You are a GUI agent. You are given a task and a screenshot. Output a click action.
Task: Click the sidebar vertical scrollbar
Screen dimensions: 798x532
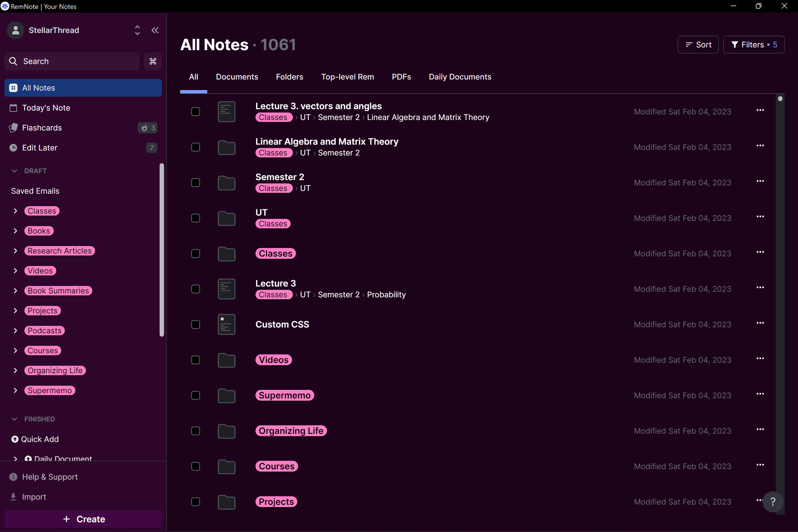[x=162, y=250]
